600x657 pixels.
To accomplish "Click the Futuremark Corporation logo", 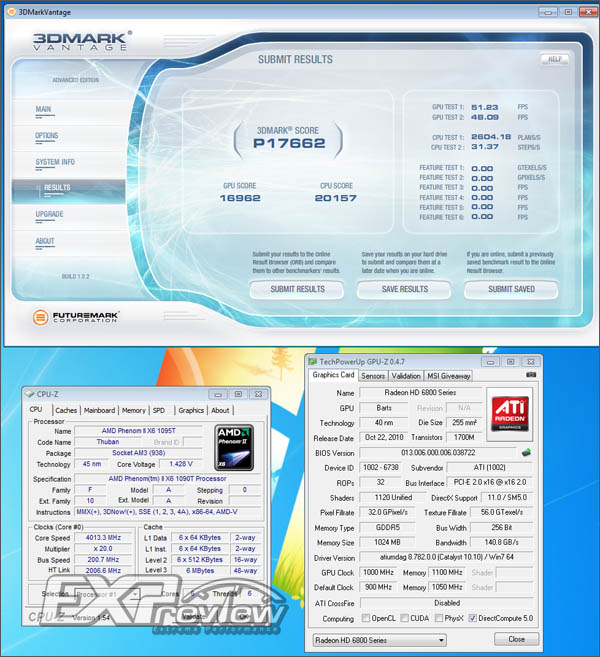I will coord(76,317).
